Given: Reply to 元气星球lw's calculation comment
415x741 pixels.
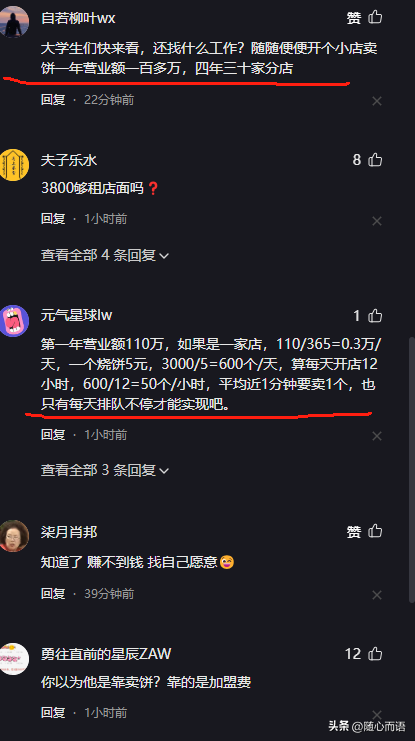Looking at the screenshot, I should pos(53,434).
